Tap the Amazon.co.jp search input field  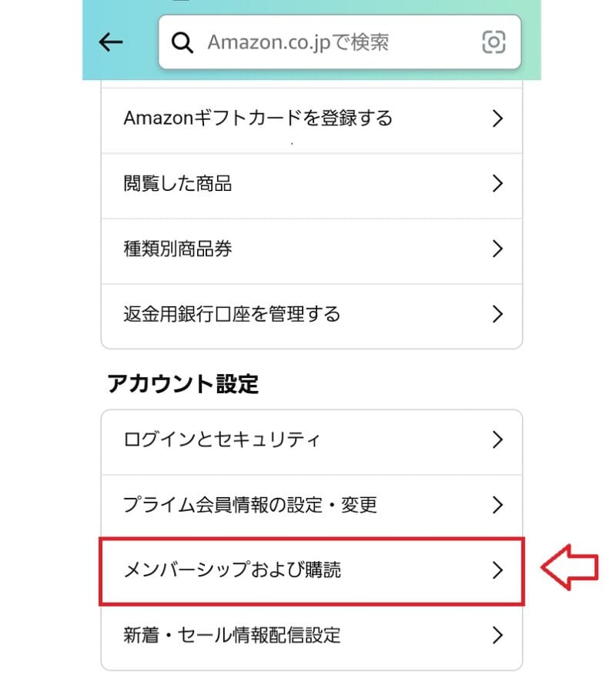[331, 42]
